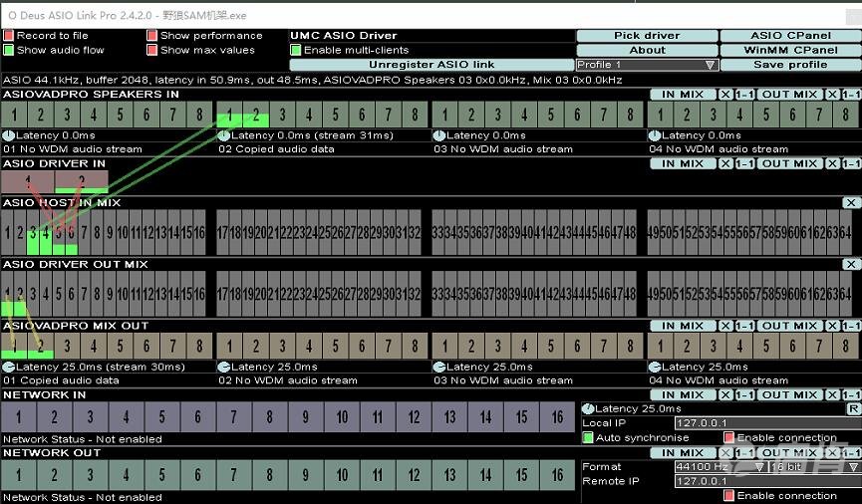
Task: Click the X after IN MIX on NETWORK IN header
Action: (725, 395)
